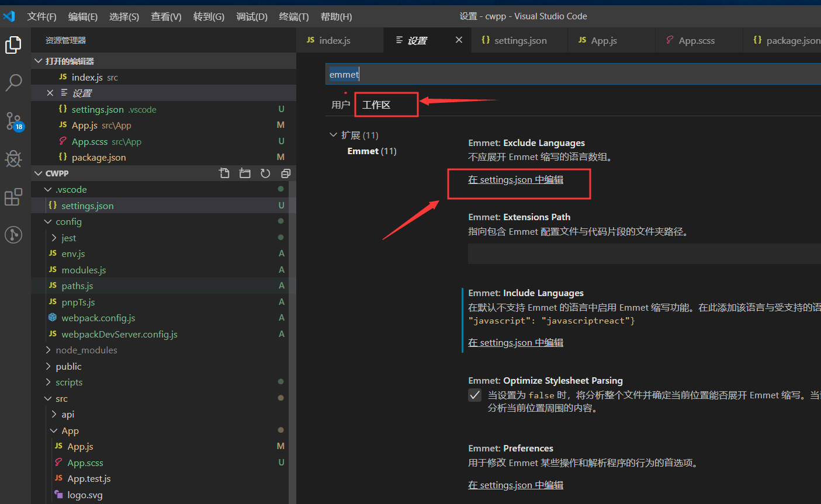Screen dimensions: 821x504
Task: Select the 工作区 settings scope tab
Action: (x=376, y=105)
